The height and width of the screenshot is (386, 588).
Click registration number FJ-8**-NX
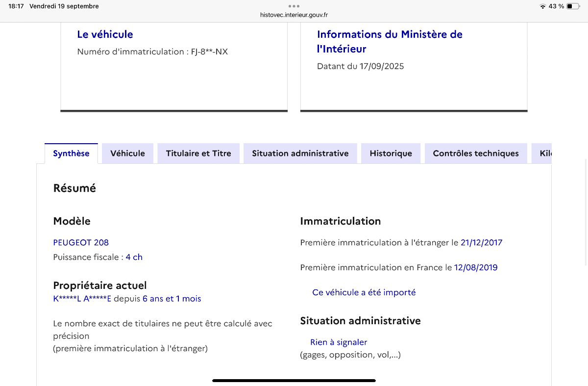[x=209, y=51]
